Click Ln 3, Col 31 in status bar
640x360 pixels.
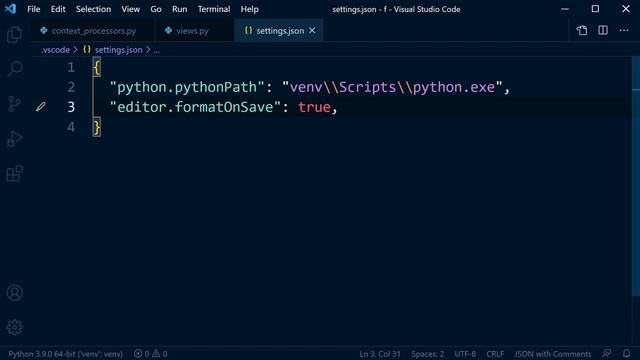coord(380,354)
